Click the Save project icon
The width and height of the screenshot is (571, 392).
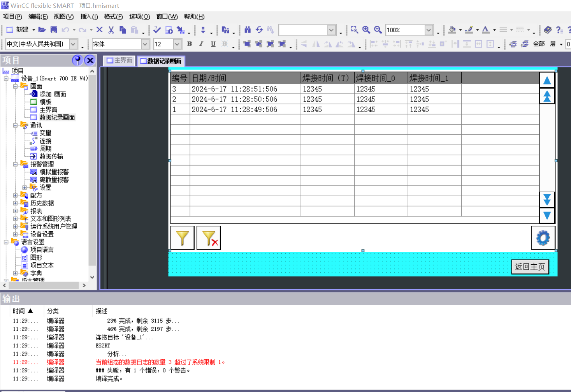(x=54, y=30)
